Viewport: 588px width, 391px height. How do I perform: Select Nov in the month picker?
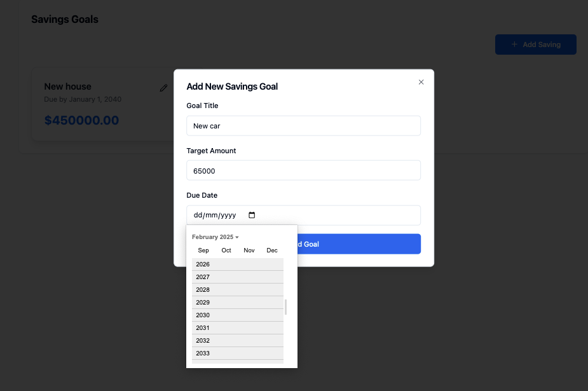coord(249,250)
